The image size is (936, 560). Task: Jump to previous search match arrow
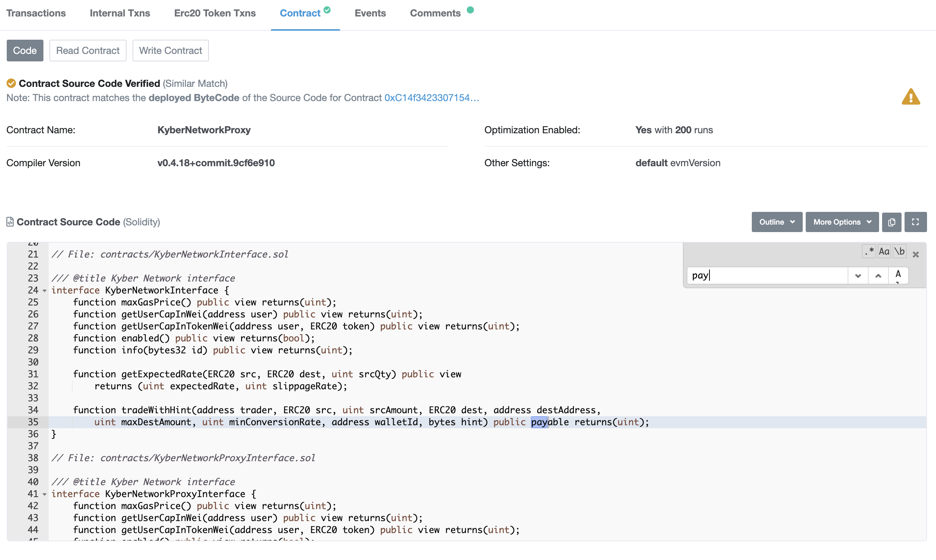(x=878, y=276)
